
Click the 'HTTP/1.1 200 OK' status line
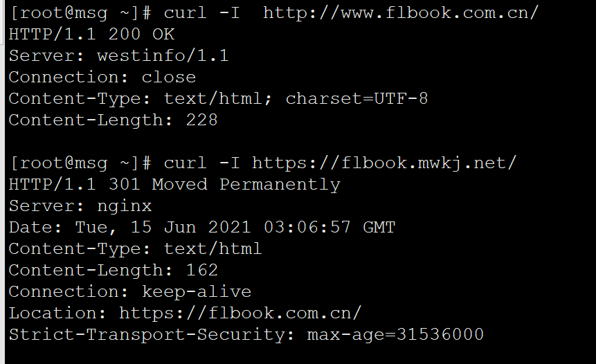[91, 35]
